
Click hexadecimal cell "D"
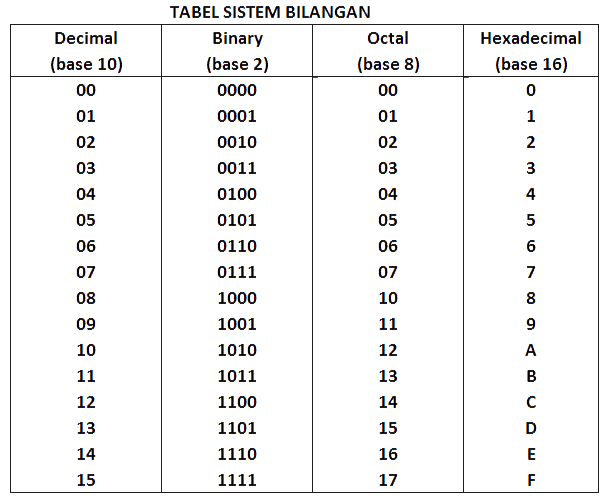click(531, 428)
